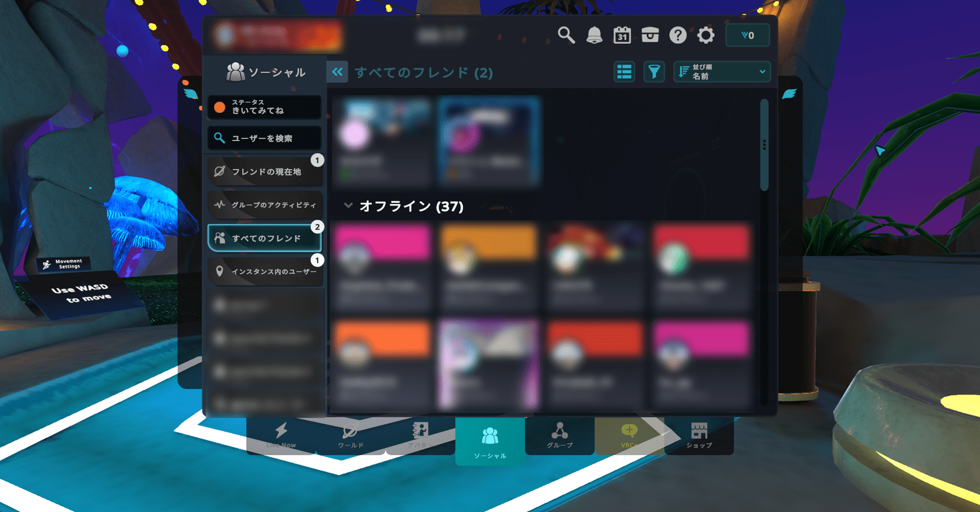Go back with the double-chevron button
This screenshot has width=980, height=512.
pos(338,72)
